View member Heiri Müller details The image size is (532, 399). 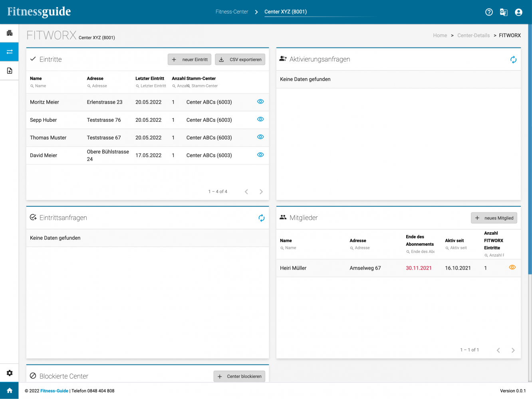[512, 267]
